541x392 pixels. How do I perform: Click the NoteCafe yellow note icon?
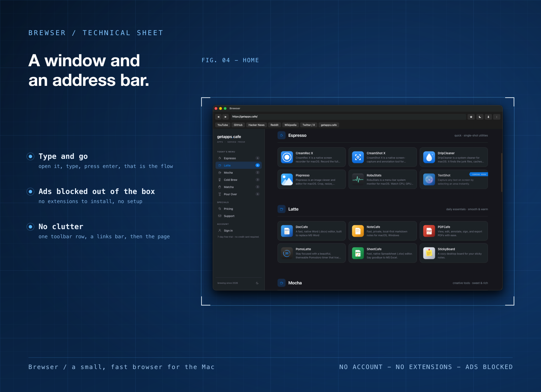358,231
